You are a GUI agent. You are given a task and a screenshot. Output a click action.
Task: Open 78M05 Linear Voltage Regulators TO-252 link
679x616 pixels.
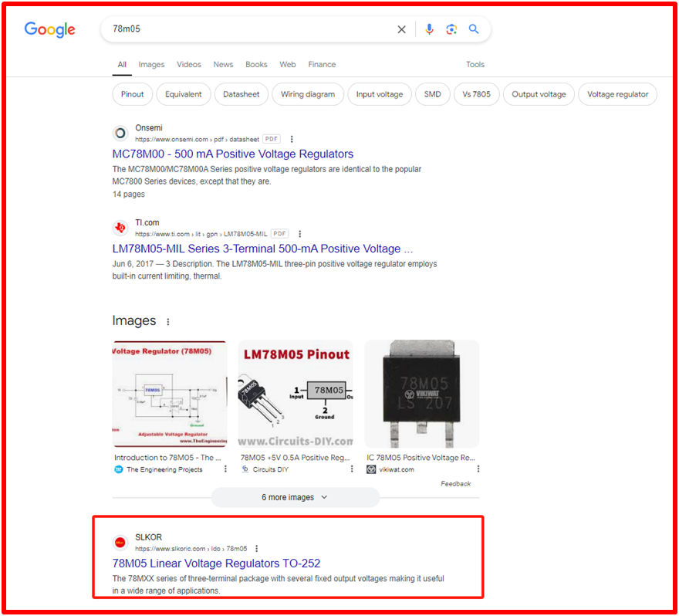pyautogui.click(x=216, y=564)
